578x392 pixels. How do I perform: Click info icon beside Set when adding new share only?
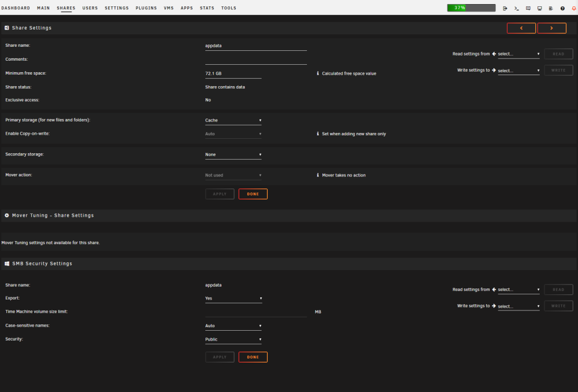click(x=318, y=134)
